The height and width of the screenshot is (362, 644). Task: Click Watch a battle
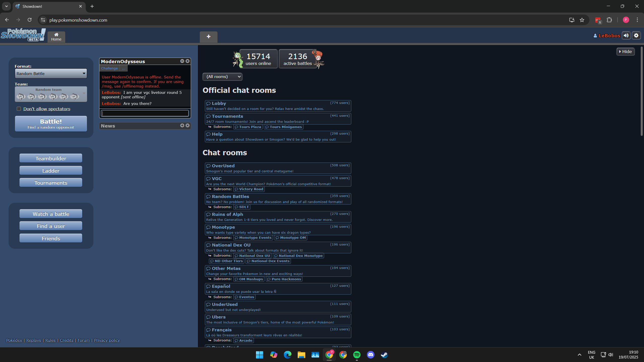coord(51,214)
